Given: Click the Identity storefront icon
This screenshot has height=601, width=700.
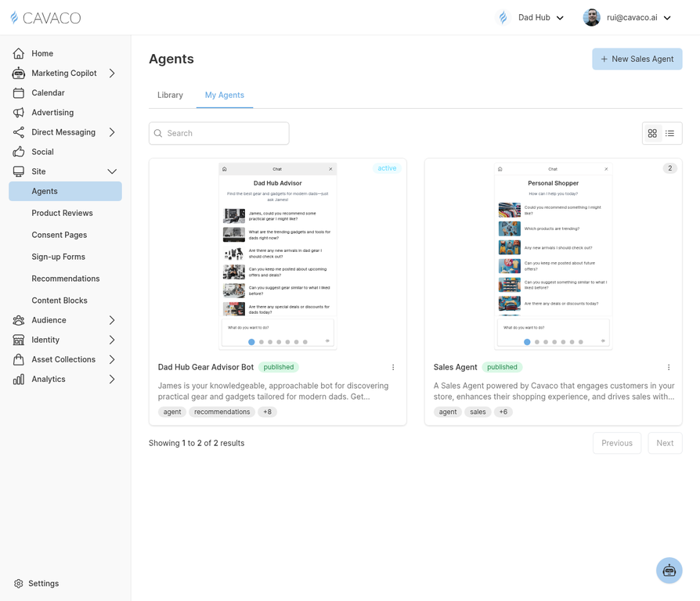Looking at the screenshot, I should pyautogui.click(x=18, y=340).
